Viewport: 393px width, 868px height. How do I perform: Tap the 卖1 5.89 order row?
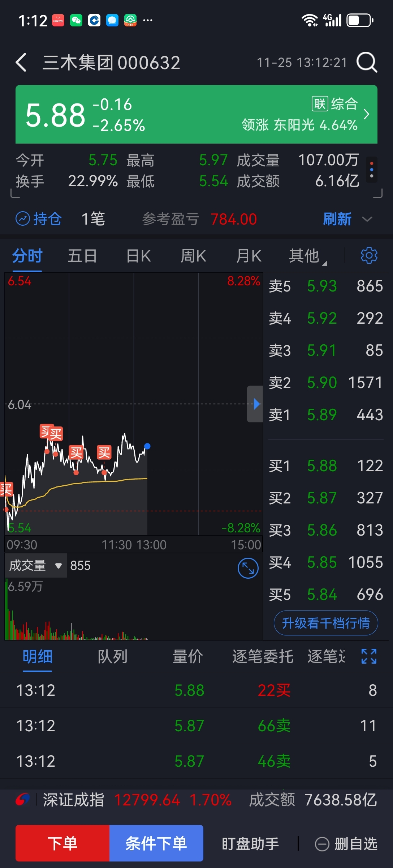326,415
